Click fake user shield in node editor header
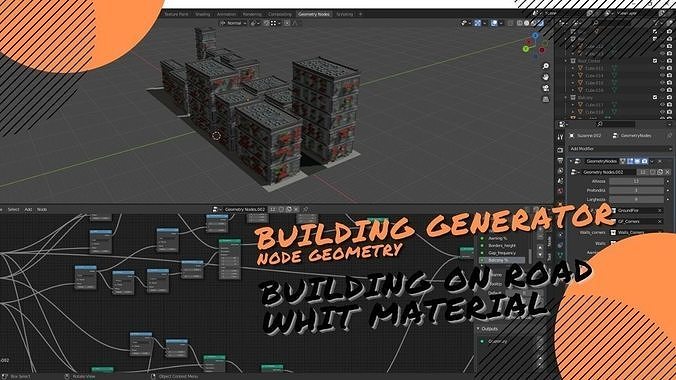This screenshot has height=380, width=676. pyautogui.click(x=281, y=209)
